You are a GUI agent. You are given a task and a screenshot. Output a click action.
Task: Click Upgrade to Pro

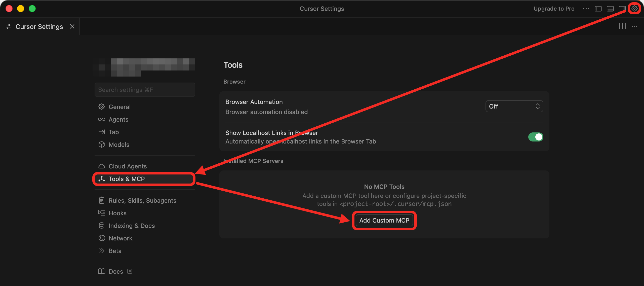[554, 9]
